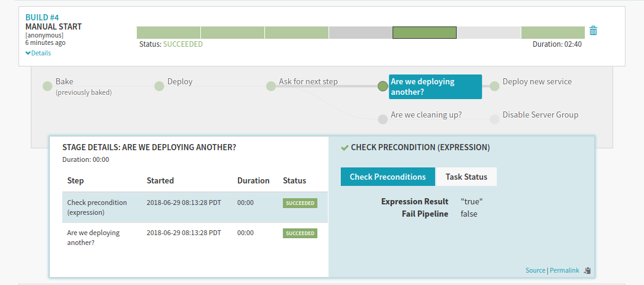The width and height of the screenshot is (644, 285).
Task: Select the Deploy stage node circle
Action: [x=159, y=86]
